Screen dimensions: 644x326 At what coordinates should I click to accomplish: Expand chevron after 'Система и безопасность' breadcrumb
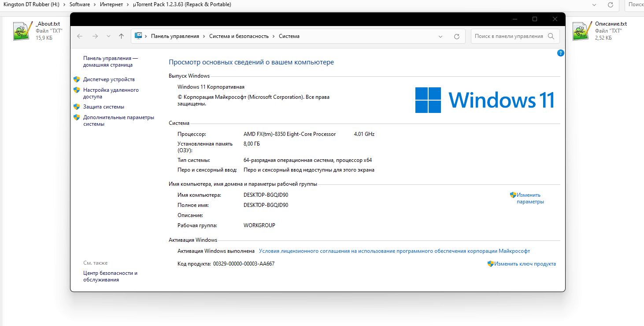pyautogui.click(x=274, y=36)
